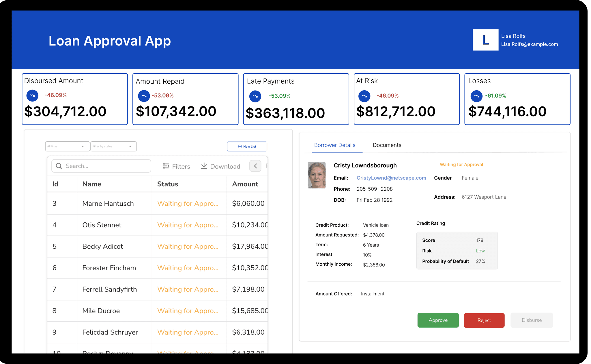Create a new list with the New List button
591x364 pixels.
point(247,146)
